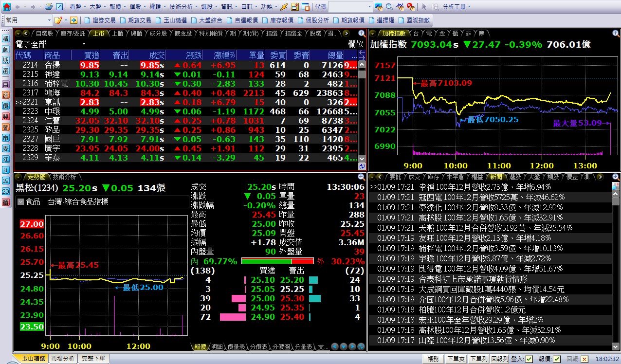
Task: Click the 下單夾 button
Action: (456, 359)
